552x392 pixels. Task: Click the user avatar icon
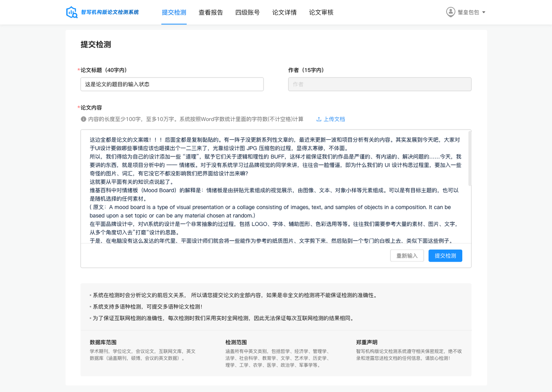pos(451,12)
